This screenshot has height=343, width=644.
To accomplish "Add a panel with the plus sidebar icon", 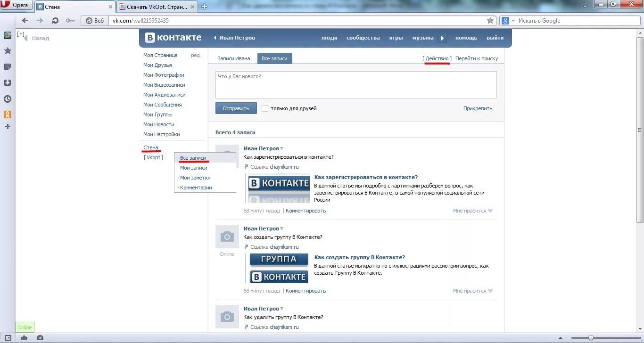I will pos(8,126).
